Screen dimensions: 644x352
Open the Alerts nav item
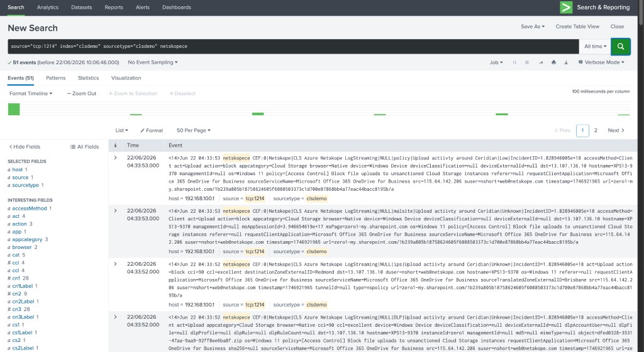click(x=143, y=8)
